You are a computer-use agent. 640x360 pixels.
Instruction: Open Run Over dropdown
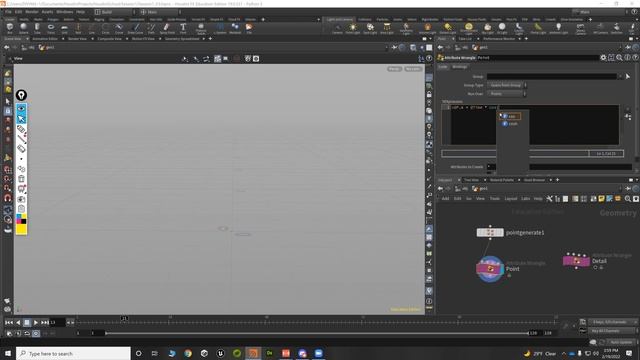(507, 93)
